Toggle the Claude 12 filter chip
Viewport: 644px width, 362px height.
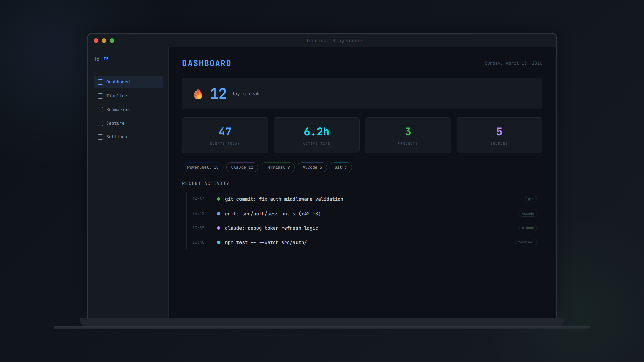pos(242,167)
